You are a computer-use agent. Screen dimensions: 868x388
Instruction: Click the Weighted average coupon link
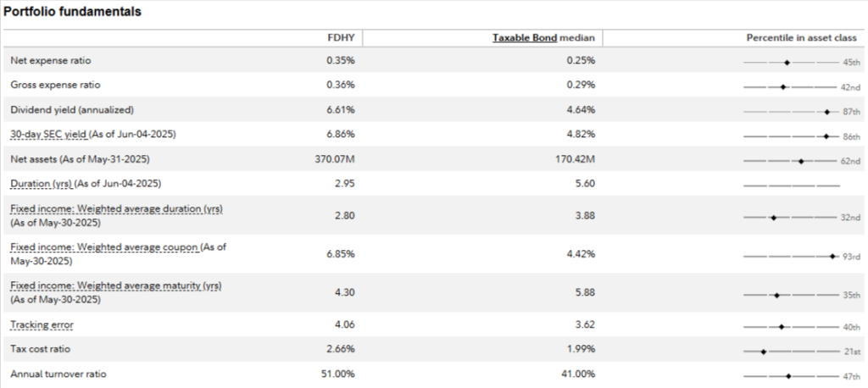click(104, 247)
